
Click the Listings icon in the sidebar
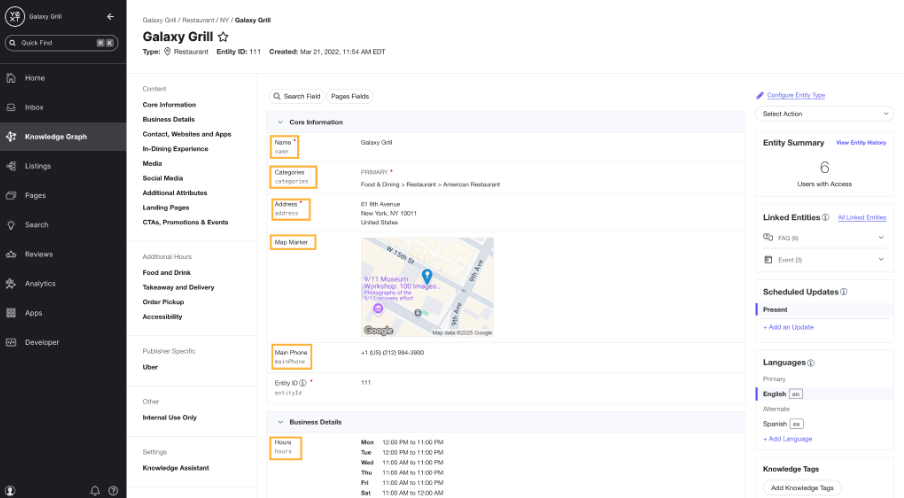pyautogui.click(x=11, y=166)
